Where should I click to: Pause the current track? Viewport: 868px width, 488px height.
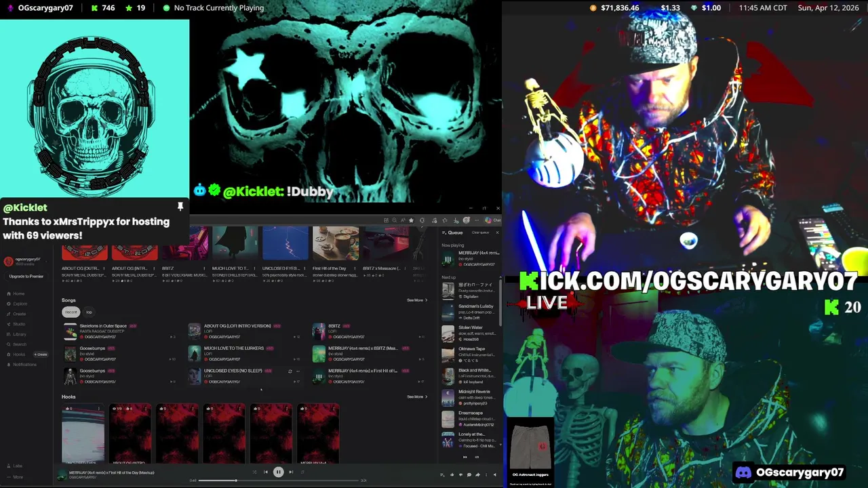[278, 472]
